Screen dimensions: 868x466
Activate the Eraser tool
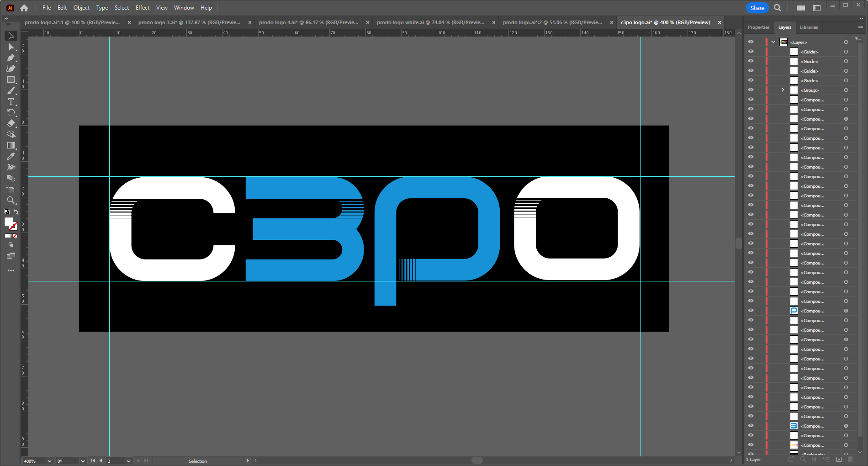pos(11,123)
